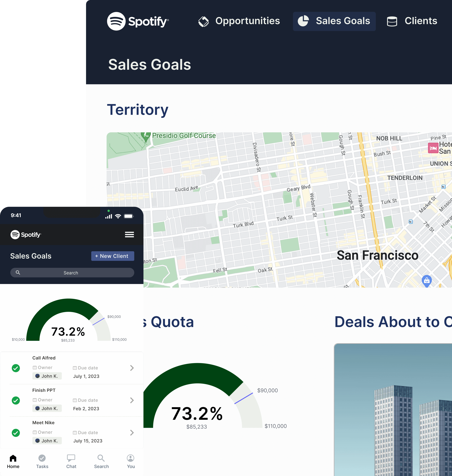
Task: Click the + New Client button
Action: click(x=113, y=256)
